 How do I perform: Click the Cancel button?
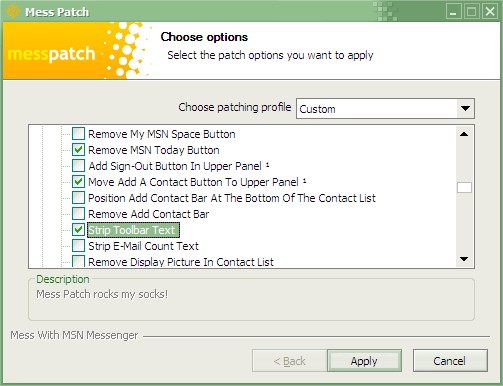coord(450,361)
